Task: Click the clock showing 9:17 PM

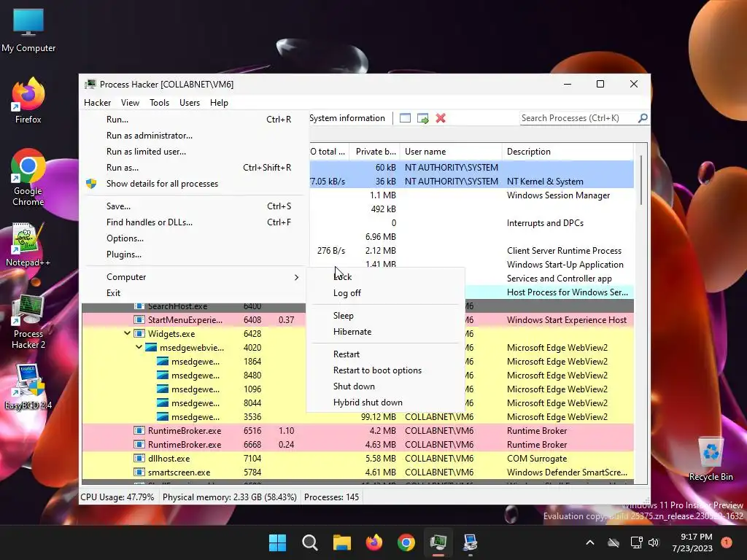Action: 692,542
